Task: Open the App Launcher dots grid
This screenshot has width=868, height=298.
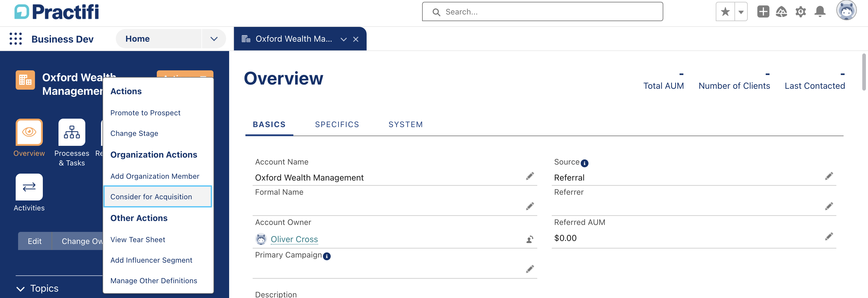Action: click(15, 39)
